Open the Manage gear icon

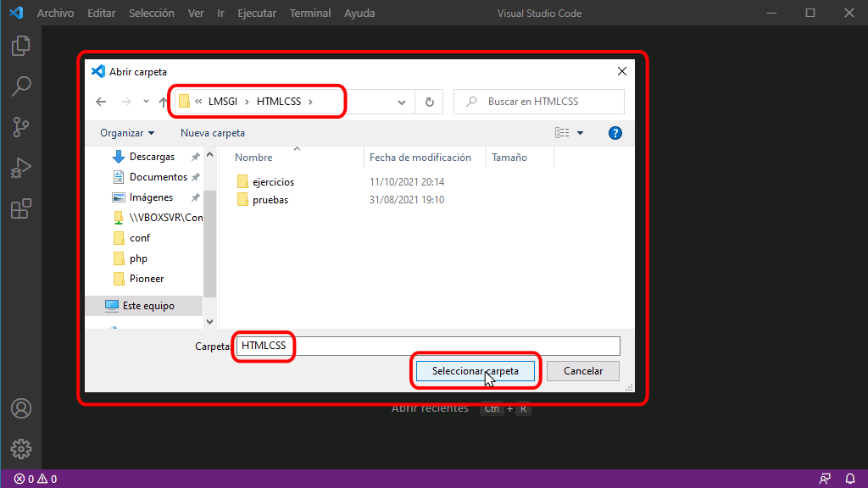pos(21,449)
